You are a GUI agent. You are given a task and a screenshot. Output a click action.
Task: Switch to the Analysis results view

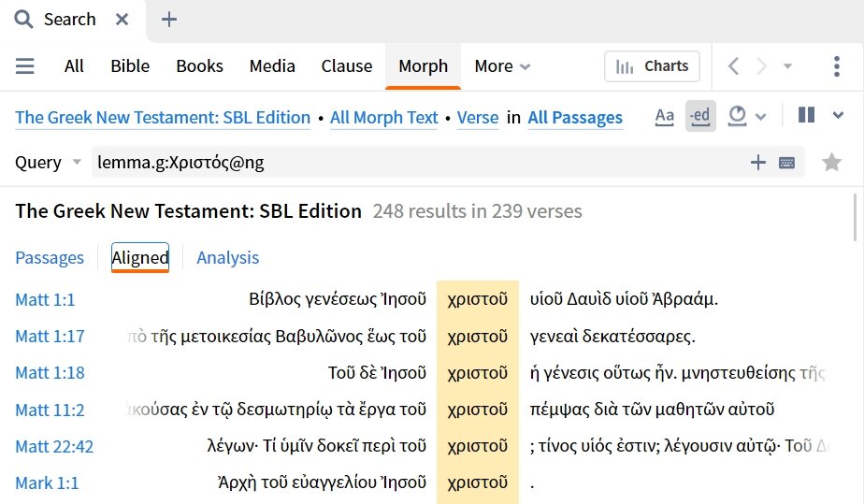click(x=227, y=257)
